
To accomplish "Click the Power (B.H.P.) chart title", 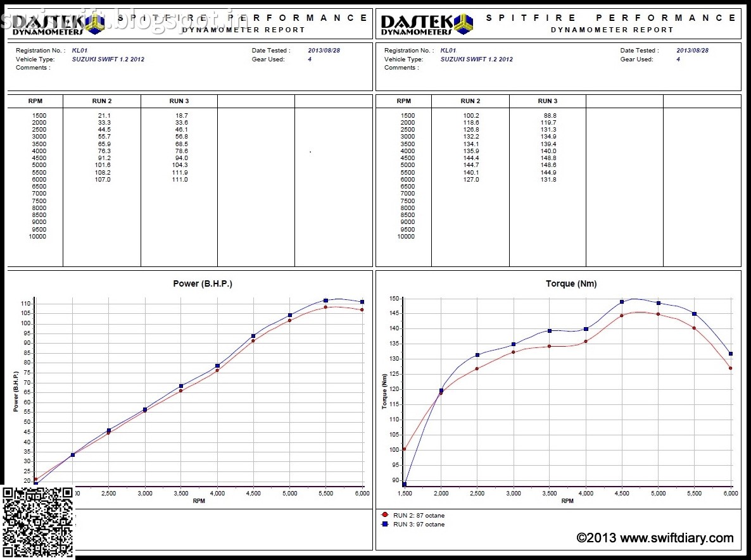I will pos(204,283).
